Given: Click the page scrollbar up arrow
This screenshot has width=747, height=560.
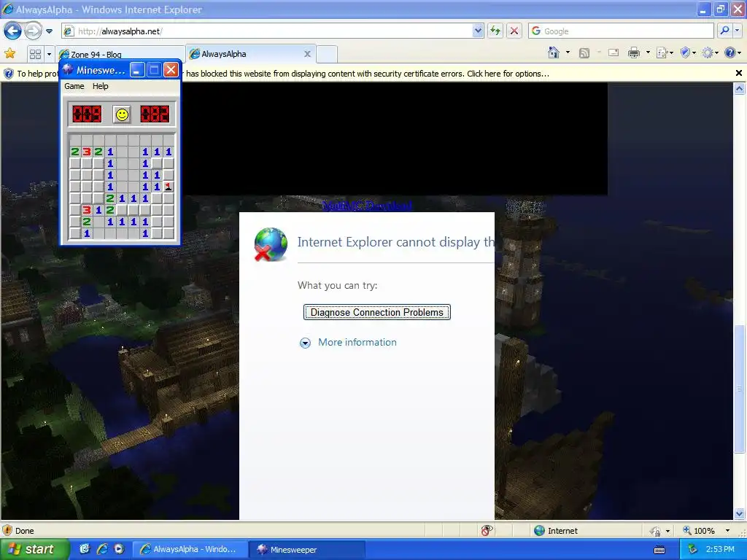Looking at the screenshot, I should point(740,88).
